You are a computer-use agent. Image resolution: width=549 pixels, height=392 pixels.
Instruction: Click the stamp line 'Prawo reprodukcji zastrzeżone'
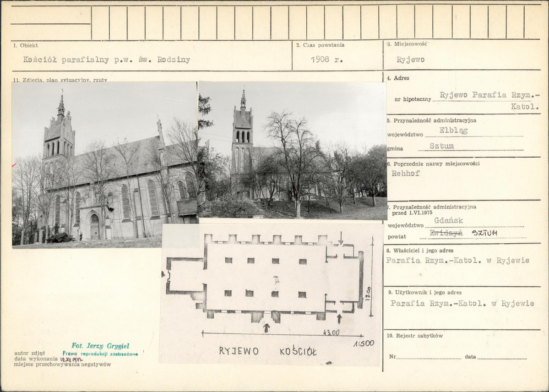[100, 354]
